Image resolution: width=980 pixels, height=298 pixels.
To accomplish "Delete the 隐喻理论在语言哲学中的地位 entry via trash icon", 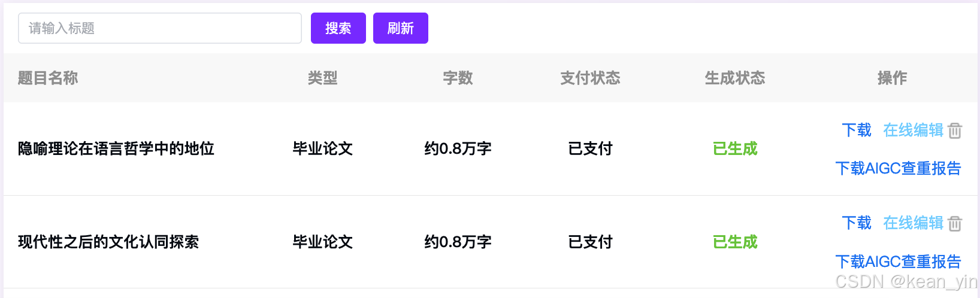I will click(x=955, y=130).
